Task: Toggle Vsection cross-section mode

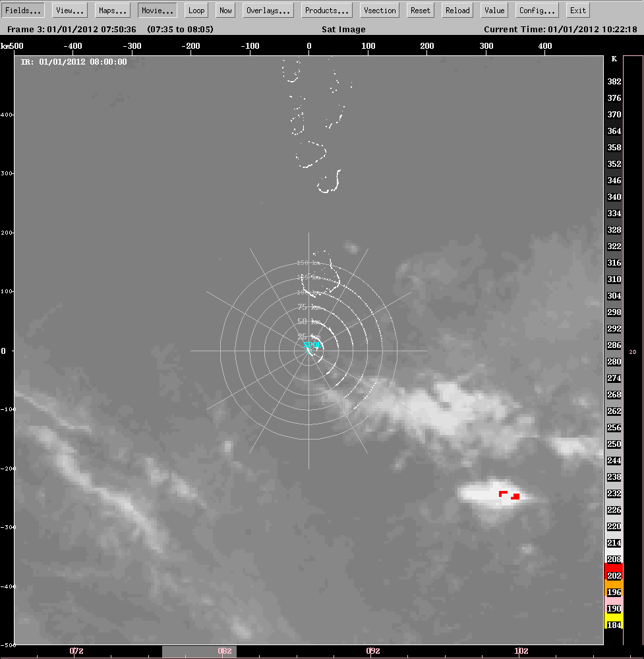Action: coord(379,10)
